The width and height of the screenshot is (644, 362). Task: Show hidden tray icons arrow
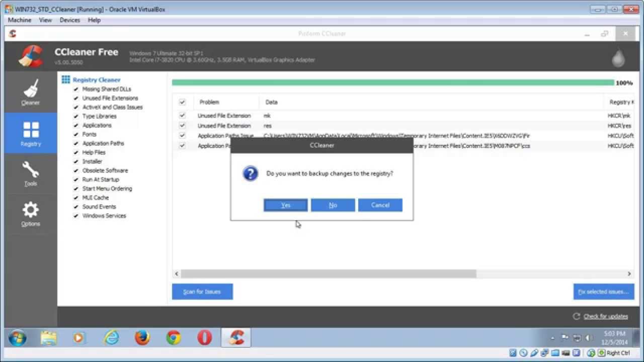[553, 338]
